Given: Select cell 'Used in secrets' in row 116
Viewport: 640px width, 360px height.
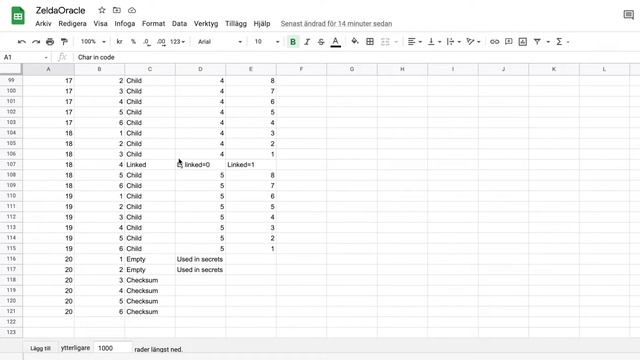Looking at the screenshot, I should coord(200,259).
